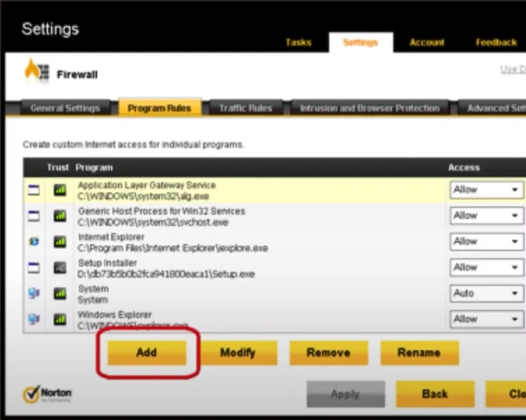The width and height of the screenshot is (526, 420).
Task: Open the Advanced Settings tab
Action: tap(493, 108)
